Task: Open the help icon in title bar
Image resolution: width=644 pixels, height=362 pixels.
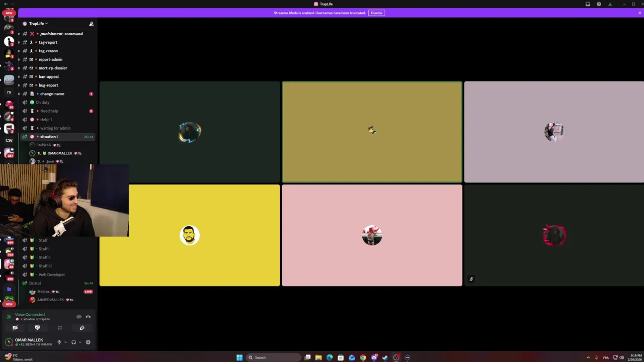Action: (x=599, y=4)
